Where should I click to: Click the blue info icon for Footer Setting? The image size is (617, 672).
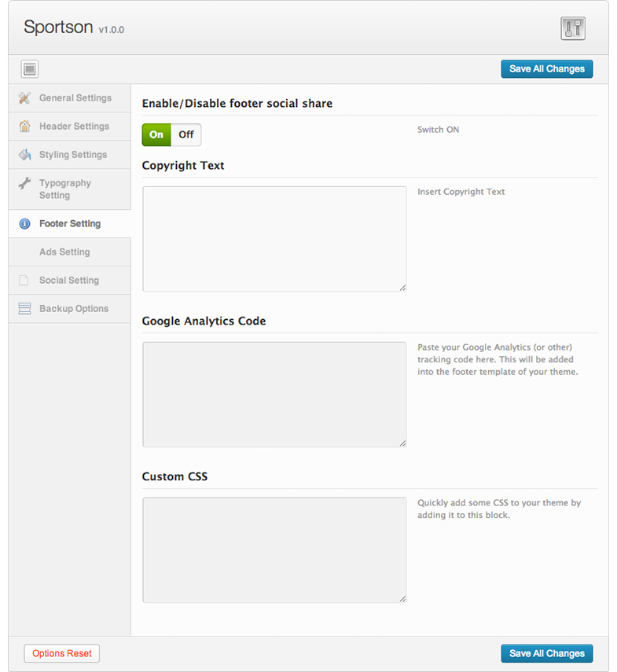[24, 224]
